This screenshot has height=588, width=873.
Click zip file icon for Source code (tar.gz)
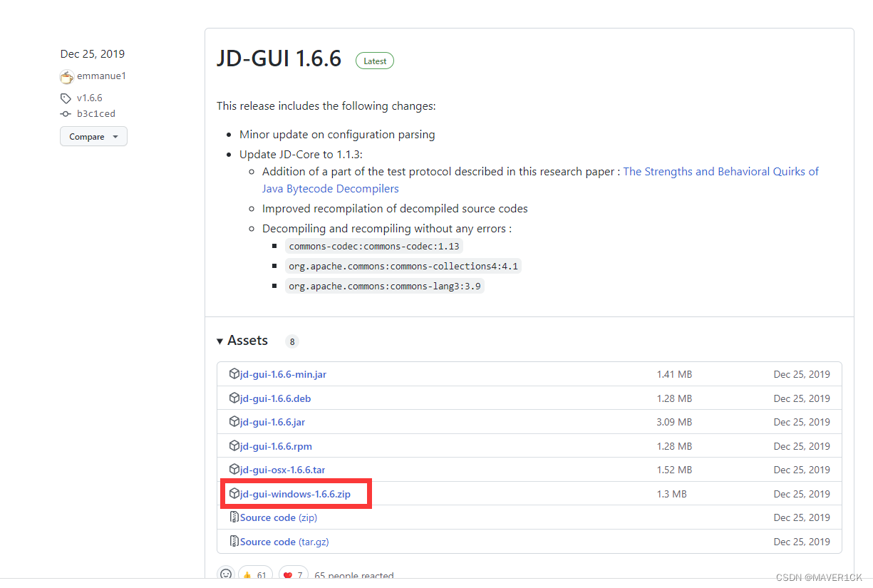(234, 541)
